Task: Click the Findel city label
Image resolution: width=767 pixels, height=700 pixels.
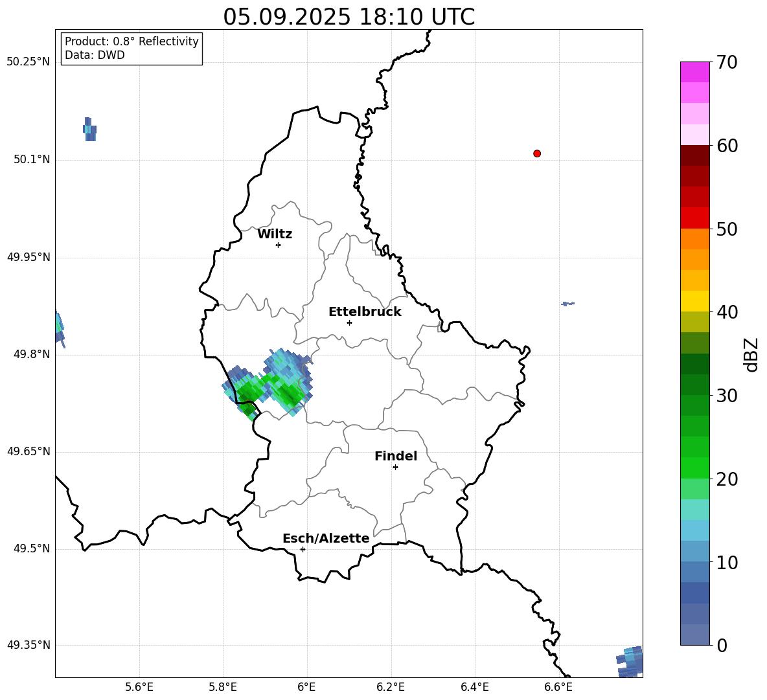Action: point(396,456)
